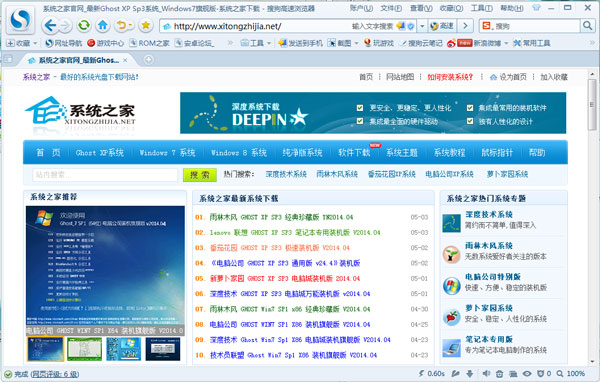
Task: Click the green 搜索 button
Action: pos(200,175)
